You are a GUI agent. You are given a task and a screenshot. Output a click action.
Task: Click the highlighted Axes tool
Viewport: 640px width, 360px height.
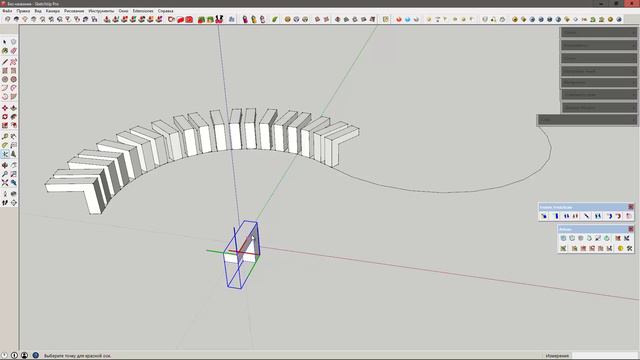[x=5, y=154]
